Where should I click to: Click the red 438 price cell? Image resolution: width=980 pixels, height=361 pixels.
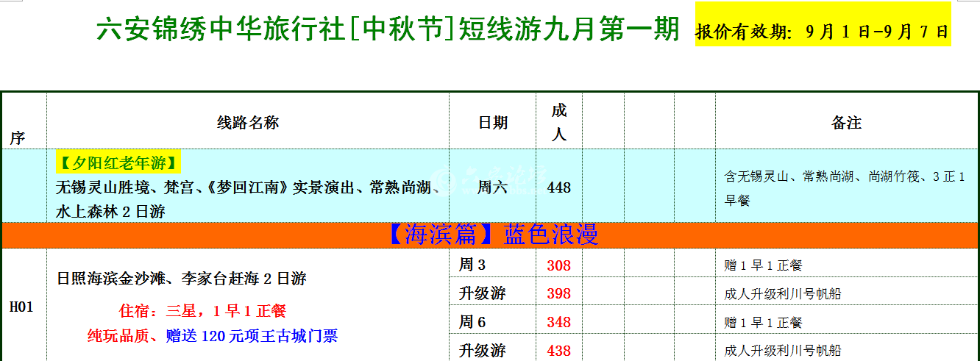pyautogui.click(x=559, y=351)
